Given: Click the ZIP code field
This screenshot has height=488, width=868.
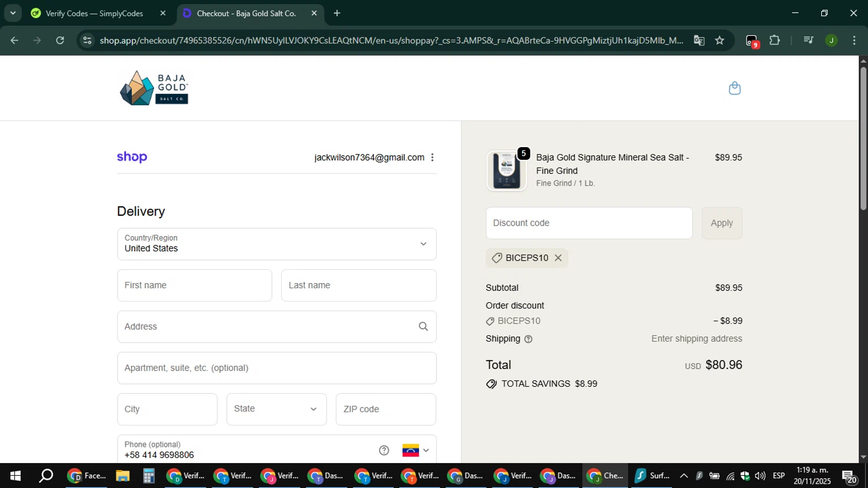Looking at the screenshot, I should pyautogui.click(x=386, y=409).
